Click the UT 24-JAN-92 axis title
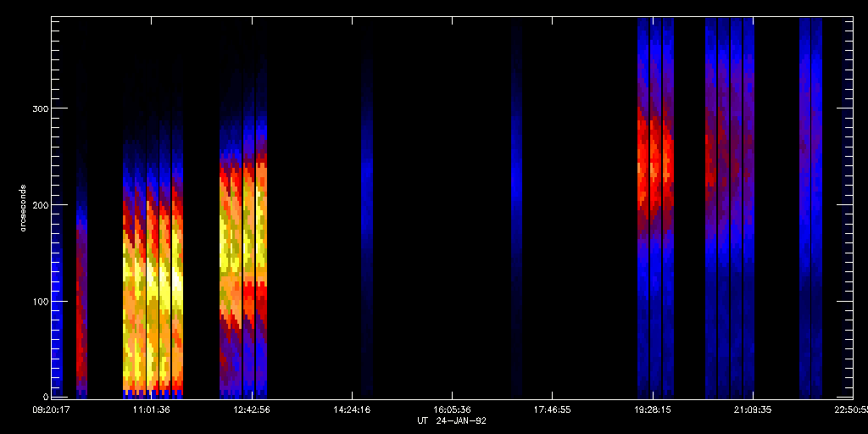 pos(453,421)
